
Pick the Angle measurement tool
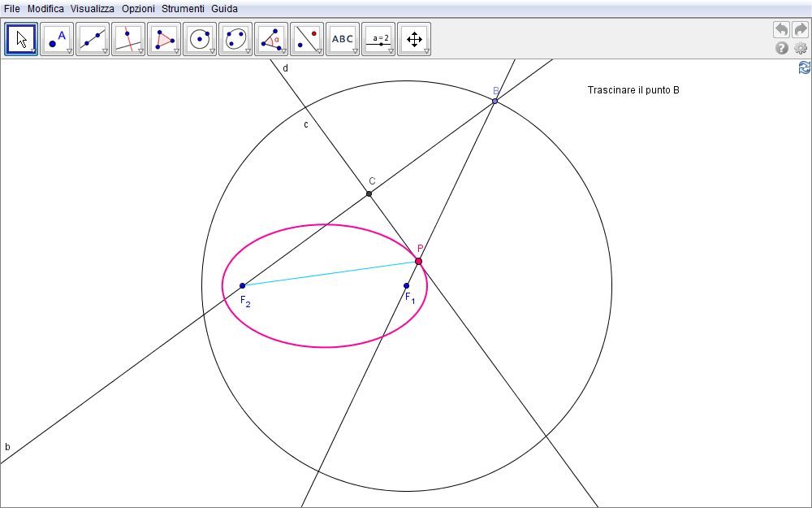tap(271, 38)
